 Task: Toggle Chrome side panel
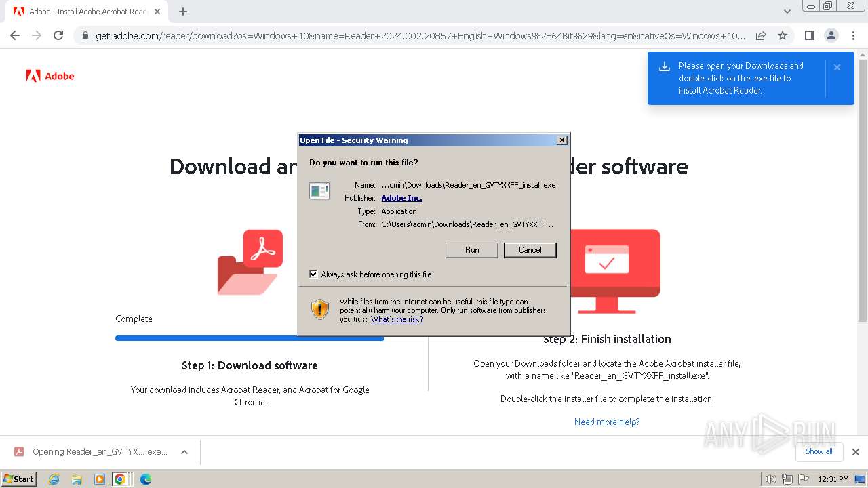[x=809, y=35]
